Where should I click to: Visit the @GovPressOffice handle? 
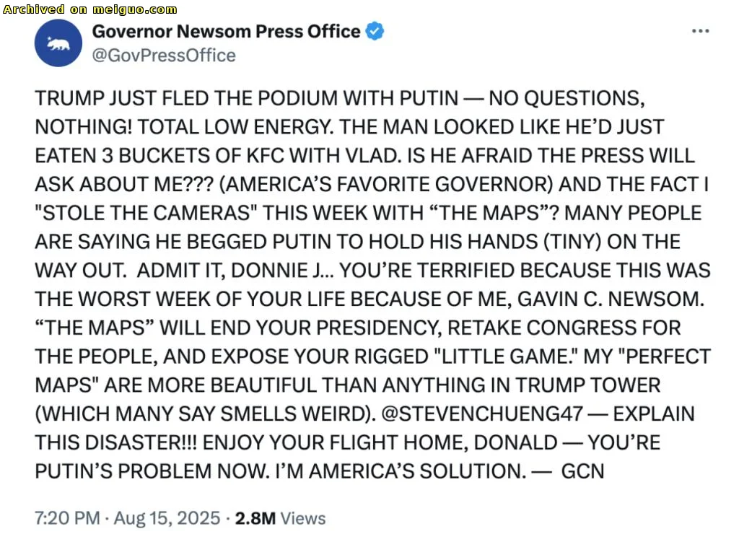point(164,55)
